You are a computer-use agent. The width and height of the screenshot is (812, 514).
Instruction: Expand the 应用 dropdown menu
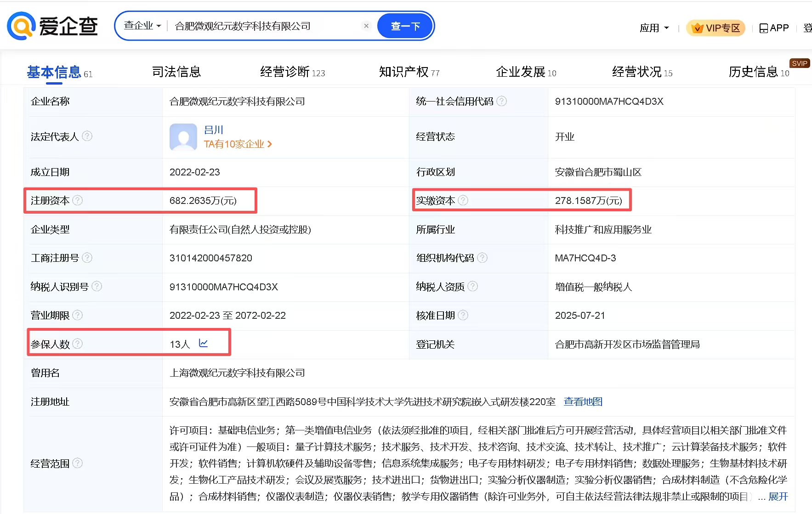[654, 28]
